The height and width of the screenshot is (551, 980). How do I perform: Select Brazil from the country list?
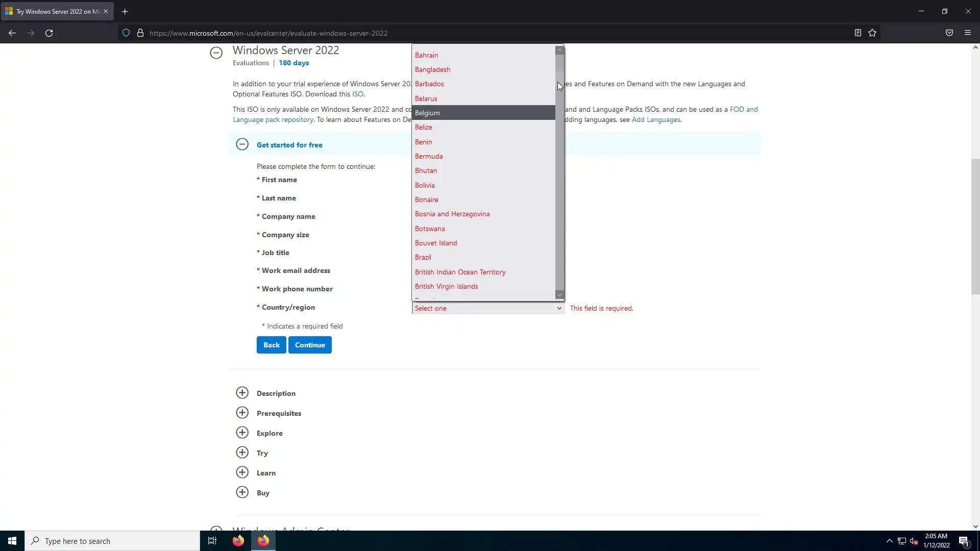point(423,257)
